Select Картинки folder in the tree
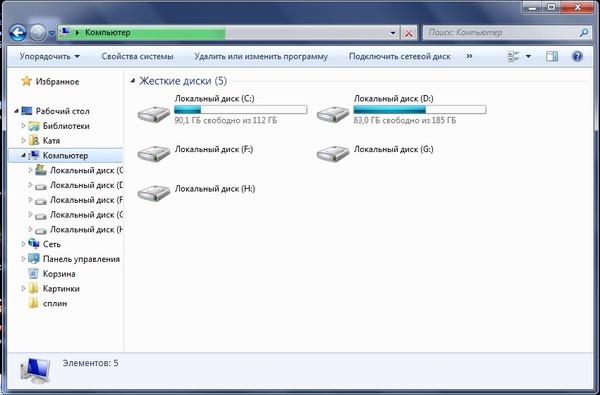This screenshot has width=600, height=395. (x=61, y=289)
